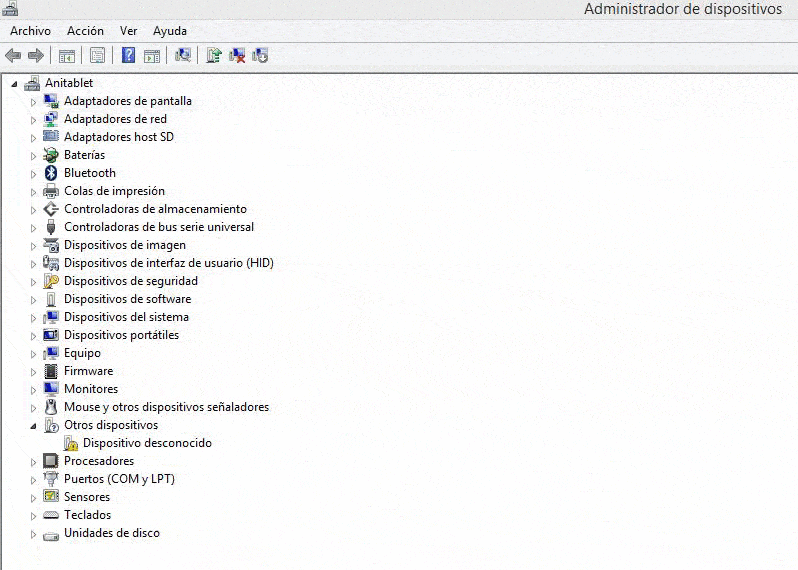The height and width of the screenshot is (570, 798).
Task: Expand Controladoras de almacenamiento node
Action: pos(33,210)
